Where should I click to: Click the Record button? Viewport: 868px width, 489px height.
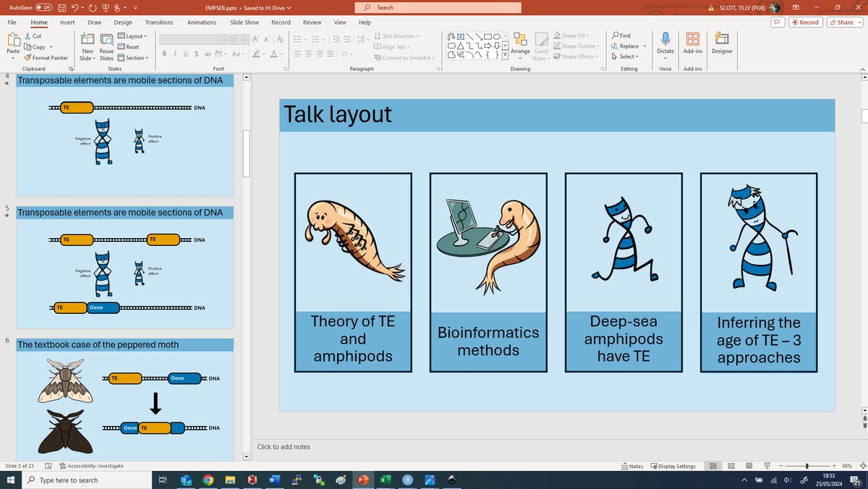(805, 22)
